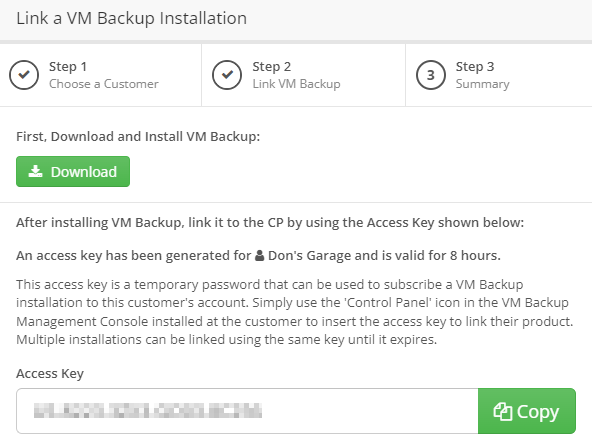
Task: Click the access key description paragraph
Action: (294, 312)
